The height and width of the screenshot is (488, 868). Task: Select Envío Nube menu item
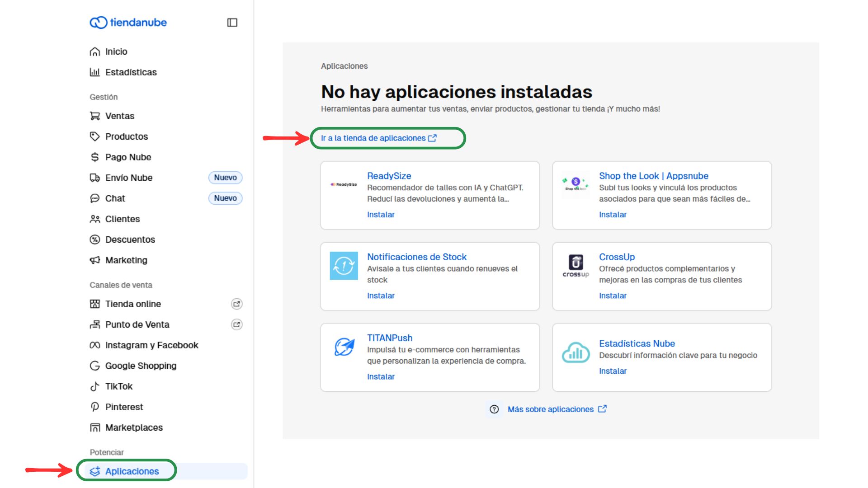point(129,178)
